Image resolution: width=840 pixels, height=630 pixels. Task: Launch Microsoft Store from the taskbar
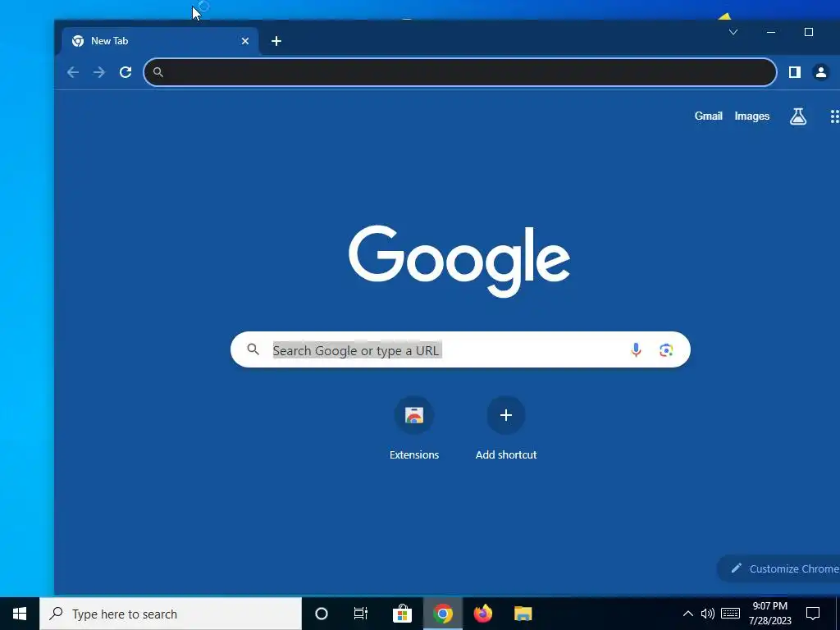pyautogui.click(x=402, y=614)
